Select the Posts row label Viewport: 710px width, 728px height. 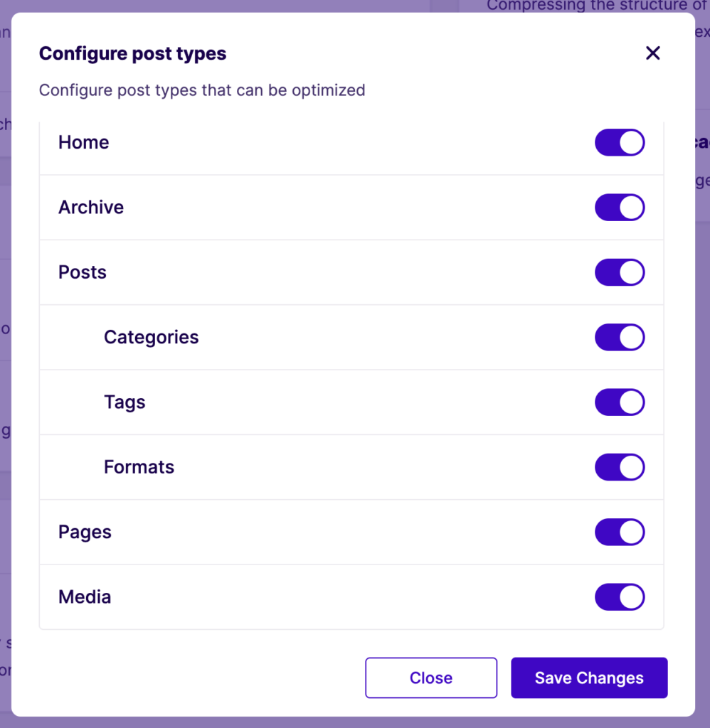click(x=82, y=272)
